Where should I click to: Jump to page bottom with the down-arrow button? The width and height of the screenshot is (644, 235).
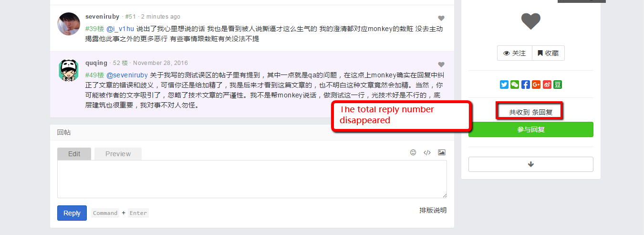531,164
